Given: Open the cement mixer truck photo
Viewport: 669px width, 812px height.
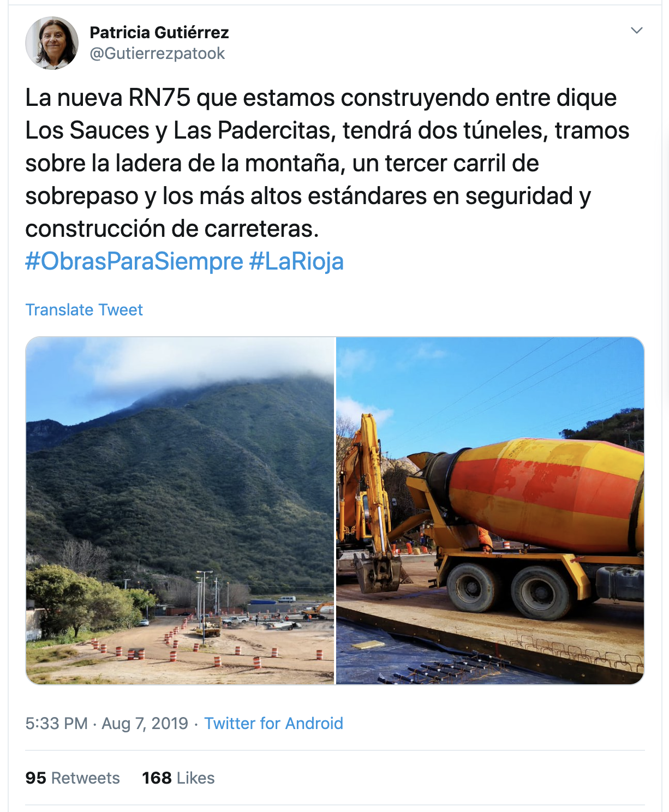Looking at the screenshot, I should click(490, 510).
